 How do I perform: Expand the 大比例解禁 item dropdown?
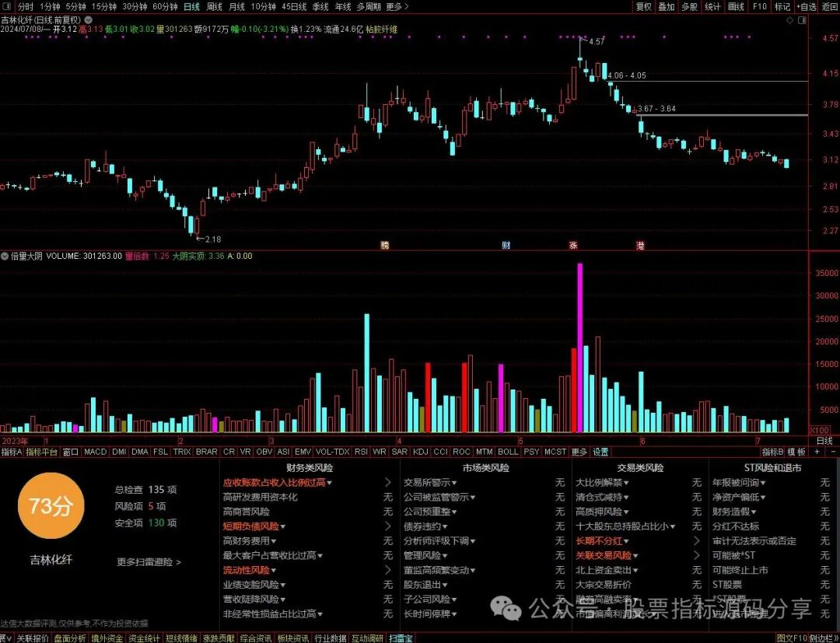click(625, 483)
